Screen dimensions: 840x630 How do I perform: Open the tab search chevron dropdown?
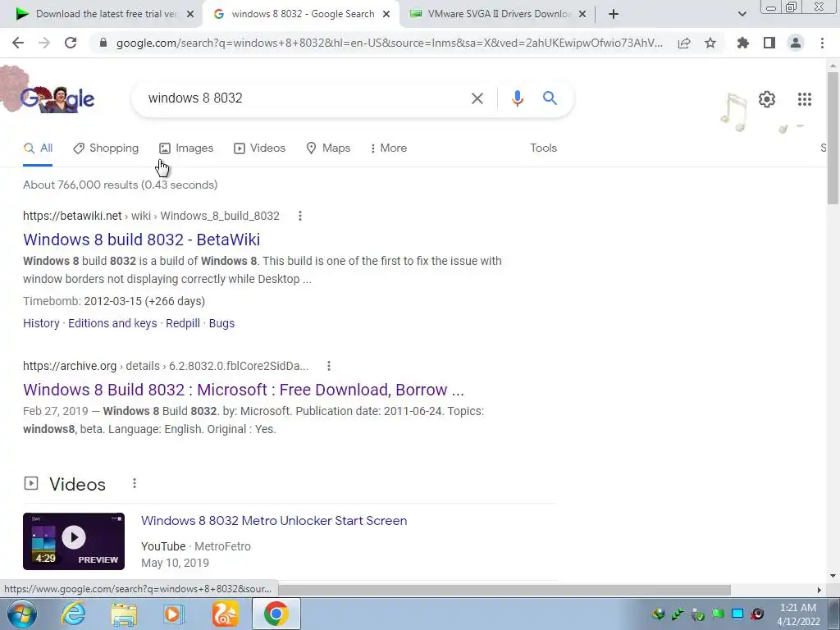tap(742, 14)
